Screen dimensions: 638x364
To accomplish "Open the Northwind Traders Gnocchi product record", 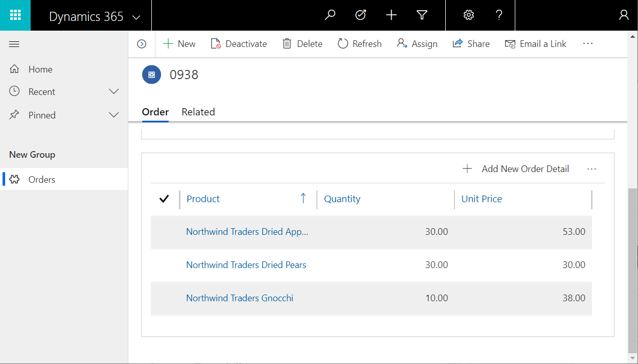I will coord(240,298).
